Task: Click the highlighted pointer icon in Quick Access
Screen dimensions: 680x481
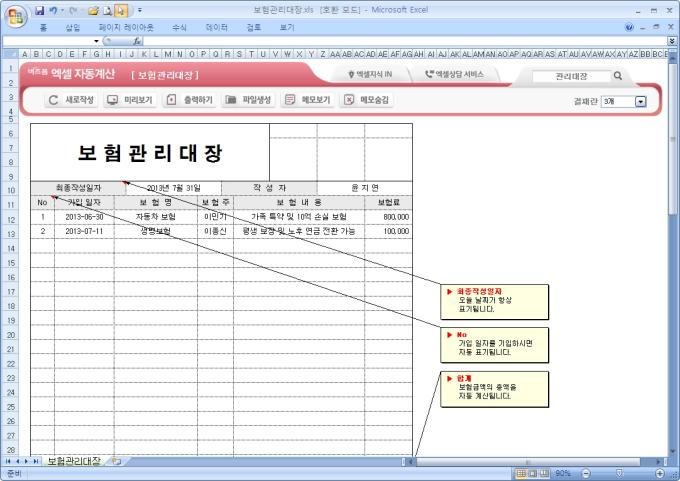Action: [x=121, y=10]
